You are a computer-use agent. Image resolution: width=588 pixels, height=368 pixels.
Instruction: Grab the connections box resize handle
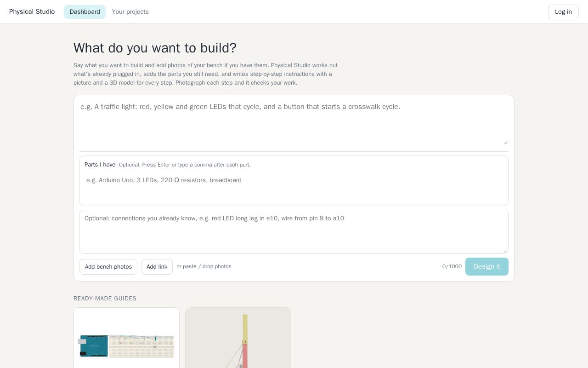point(506,251)
